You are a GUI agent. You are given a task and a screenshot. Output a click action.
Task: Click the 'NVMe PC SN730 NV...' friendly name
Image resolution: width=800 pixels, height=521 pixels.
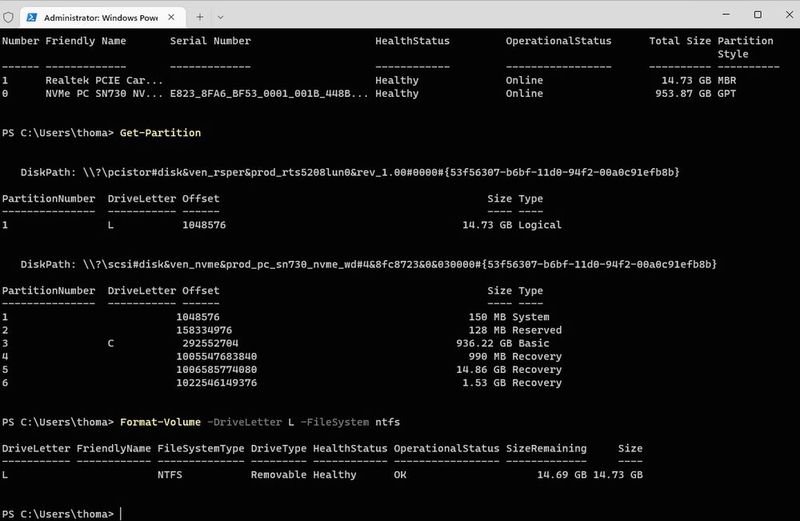104,93
